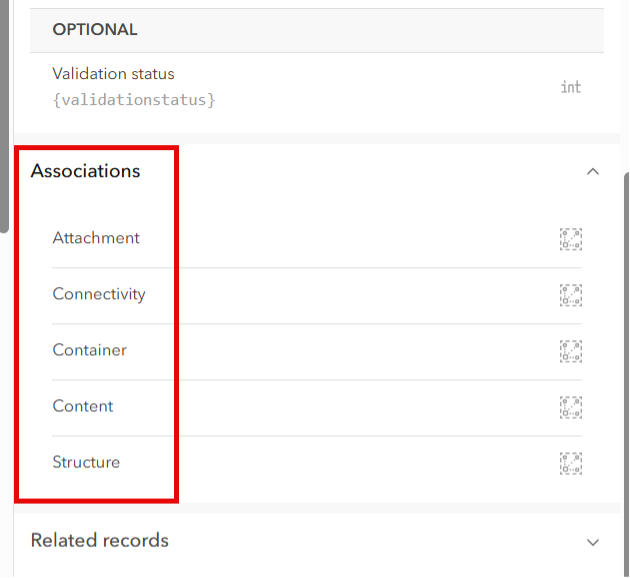Click the int type label

point(570,87)
